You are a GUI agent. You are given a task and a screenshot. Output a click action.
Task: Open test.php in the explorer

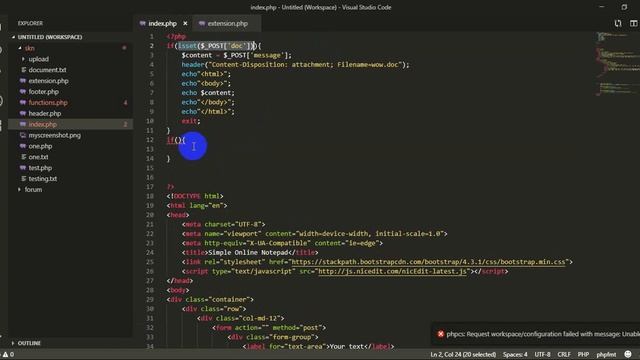pyautogui.click(x=40, y=168)
